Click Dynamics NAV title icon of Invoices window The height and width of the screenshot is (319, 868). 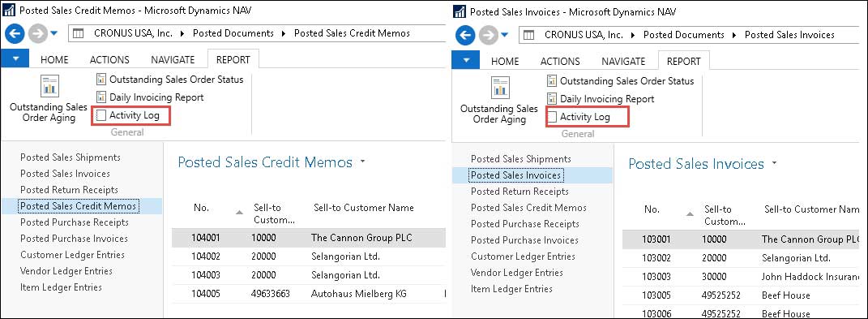coord(460,11)
